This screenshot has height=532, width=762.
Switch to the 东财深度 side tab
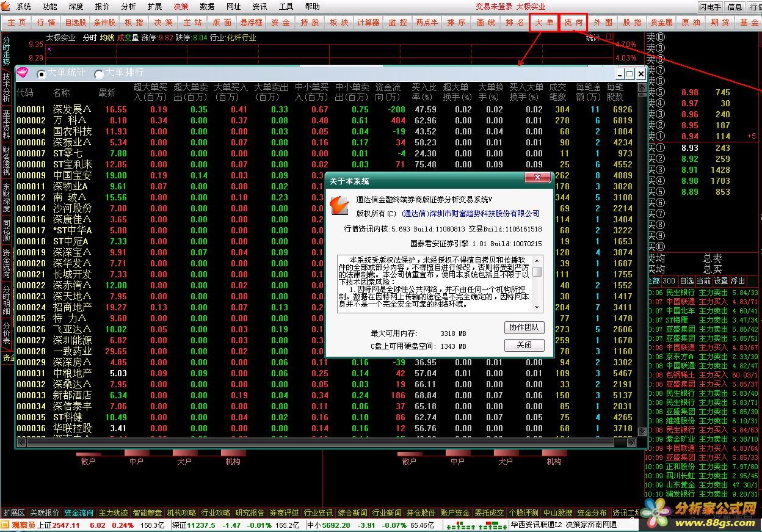[6, 197]
